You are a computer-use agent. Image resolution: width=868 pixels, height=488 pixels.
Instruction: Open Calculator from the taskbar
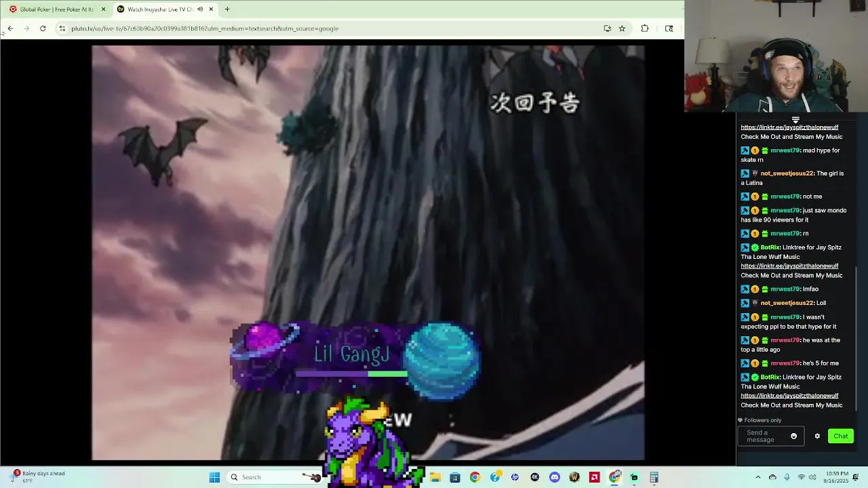(x=654, y=477)
